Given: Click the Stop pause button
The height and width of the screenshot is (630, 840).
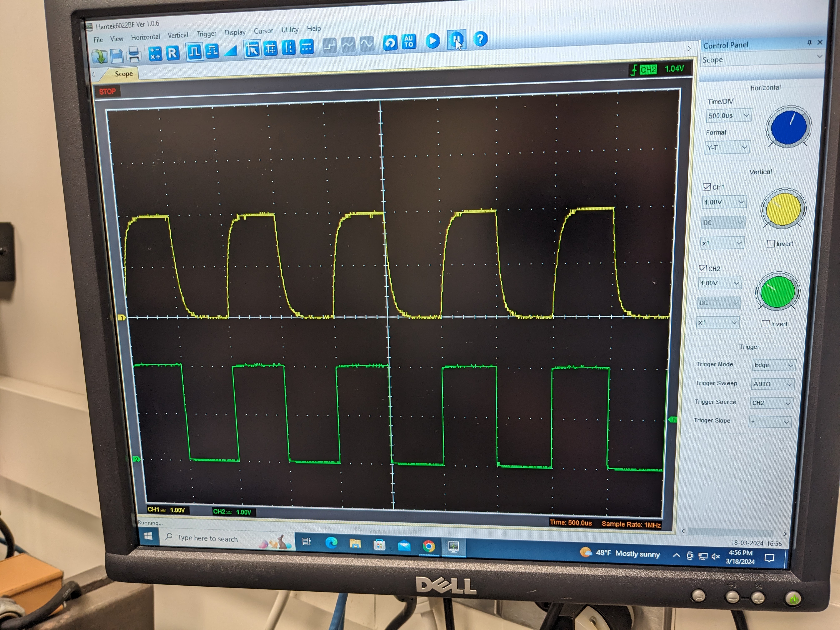Looking at the screenshot, I should pos(456,40).
